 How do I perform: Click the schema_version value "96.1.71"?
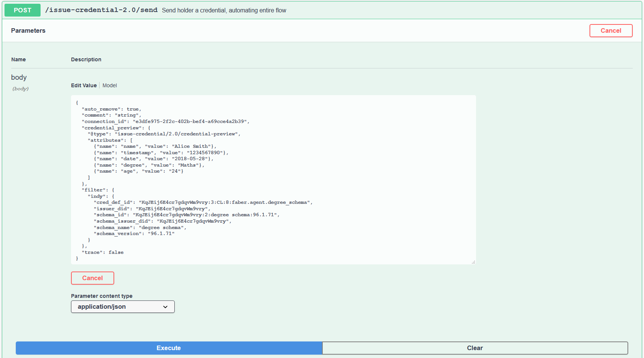[161, 234]
